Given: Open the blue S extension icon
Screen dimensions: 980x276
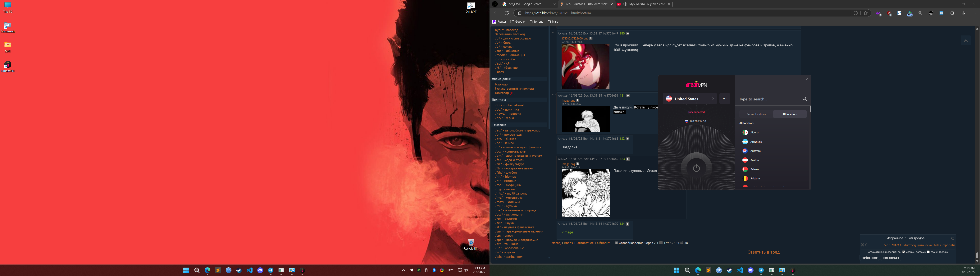Looking at the screenshot, I should click(899, 13).
